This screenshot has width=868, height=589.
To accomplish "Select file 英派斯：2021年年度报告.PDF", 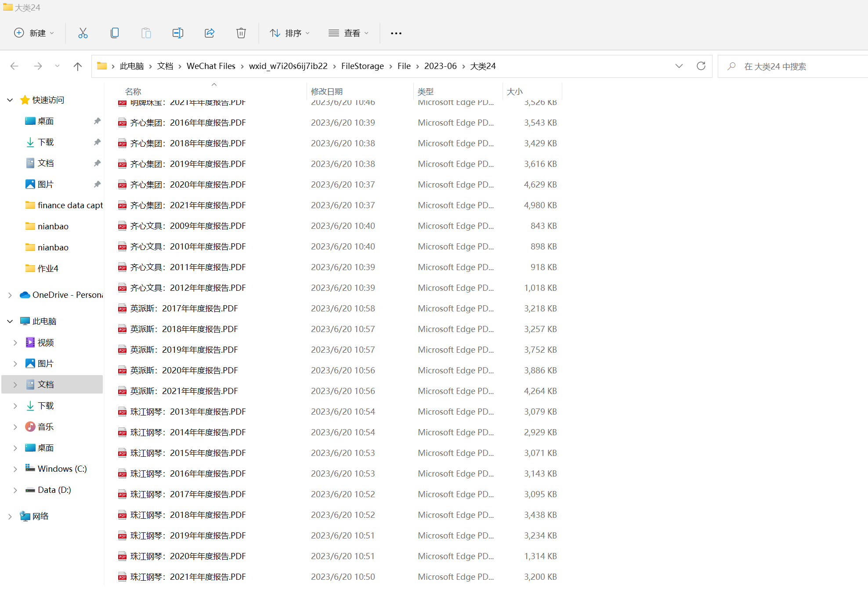I will [x=184, y=391].
